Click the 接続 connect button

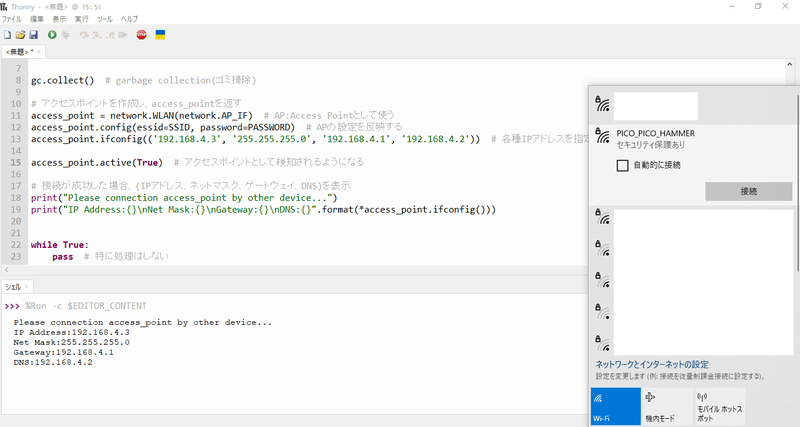tap(749, 191)
